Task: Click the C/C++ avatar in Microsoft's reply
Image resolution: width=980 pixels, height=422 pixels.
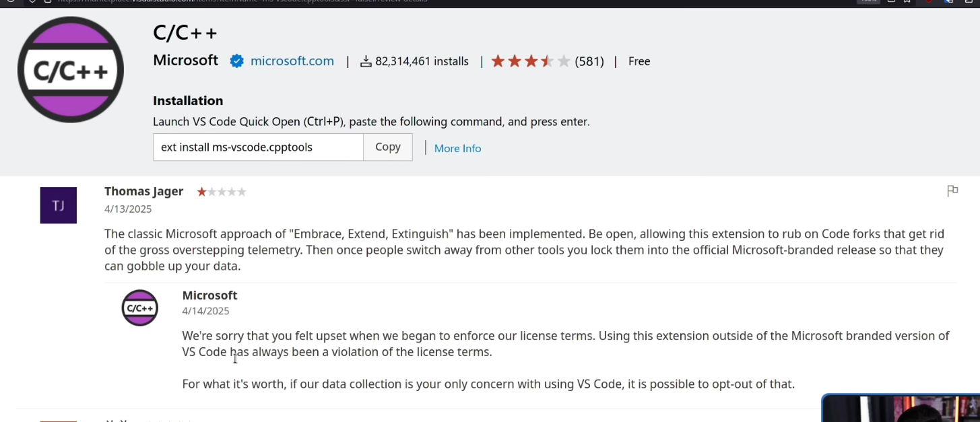Action: [140, 308]
